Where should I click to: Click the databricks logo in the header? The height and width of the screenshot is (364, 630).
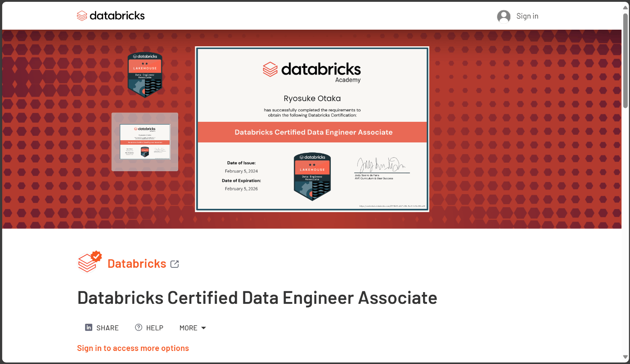(111, 16)
